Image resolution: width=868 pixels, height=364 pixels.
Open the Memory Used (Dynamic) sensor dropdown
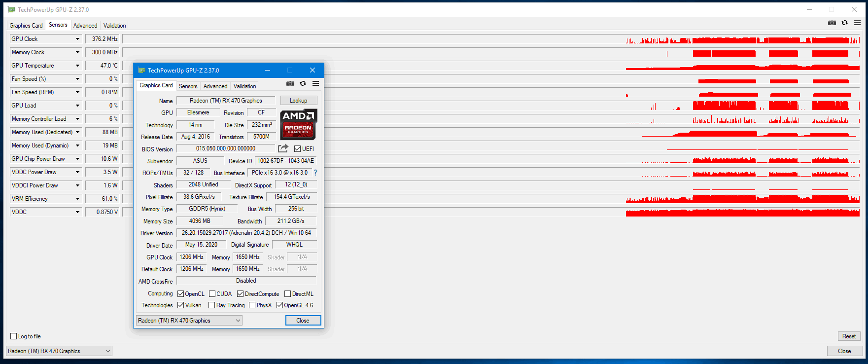coord(77,146)
